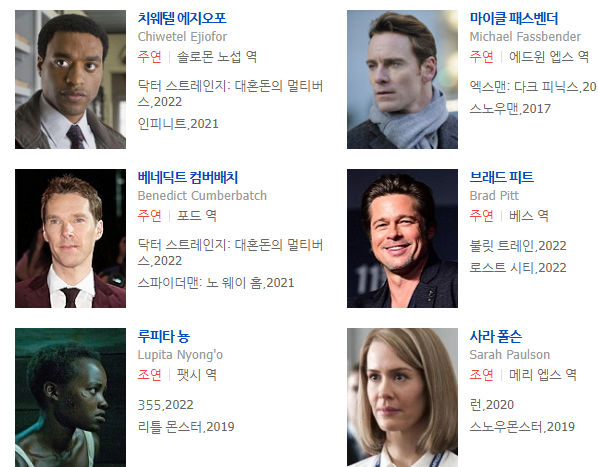Open the 스노우맨,2017 film link
Viewport: 598px width, 467px height.
[x=510, y=109]
